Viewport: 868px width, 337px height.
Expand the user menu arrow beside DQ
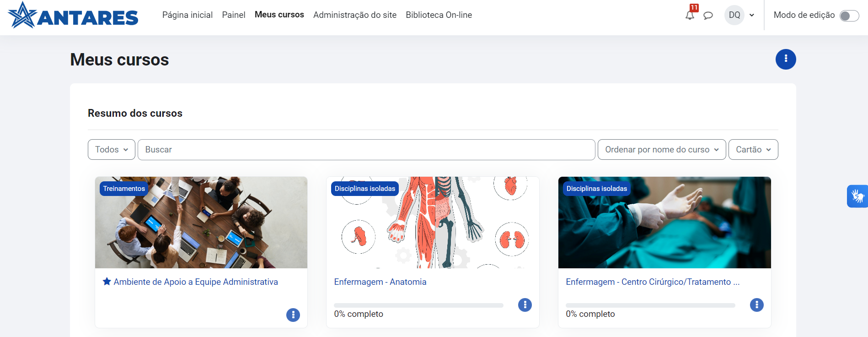click(752, 15)
